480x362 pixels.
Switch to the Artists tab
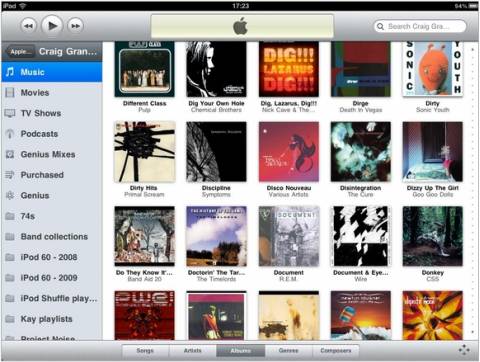pos(193,351)
